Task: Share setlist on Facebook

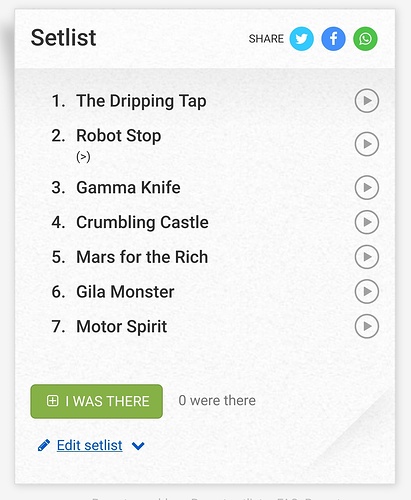Action: (333, 39)
